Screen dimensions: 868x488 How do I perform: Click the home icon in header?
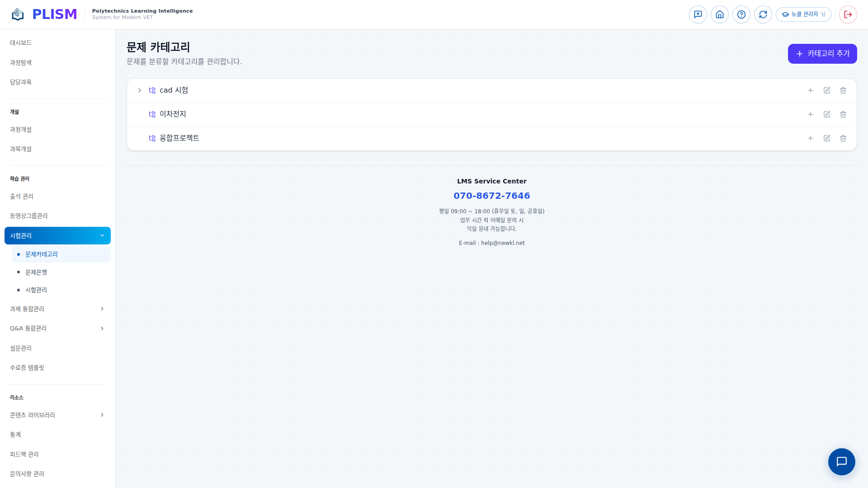click(x=719, y=14)
